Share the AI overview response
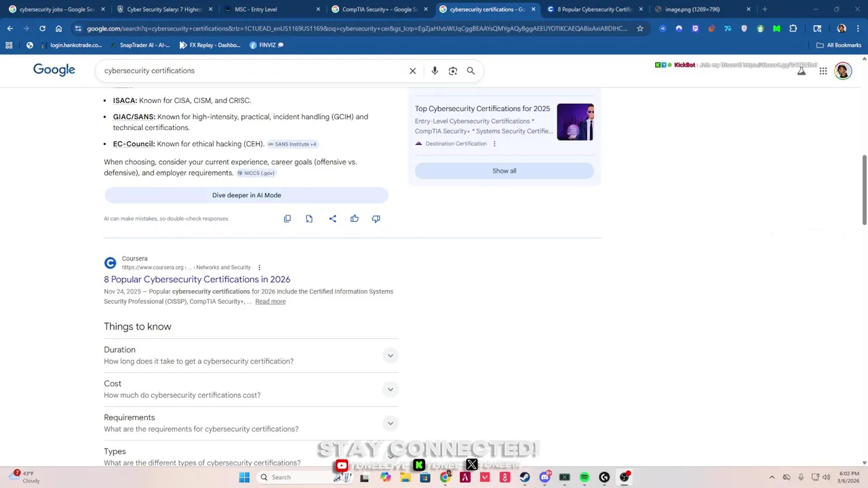This screenshot has width=868, height=488. pos(332,218)
